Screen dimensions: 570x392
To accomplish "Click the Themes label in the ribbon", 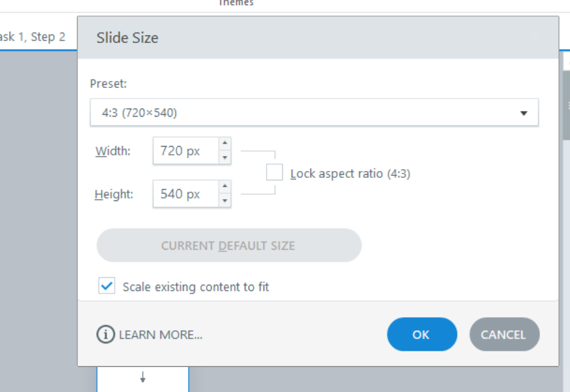I will [x=235, y=3].
